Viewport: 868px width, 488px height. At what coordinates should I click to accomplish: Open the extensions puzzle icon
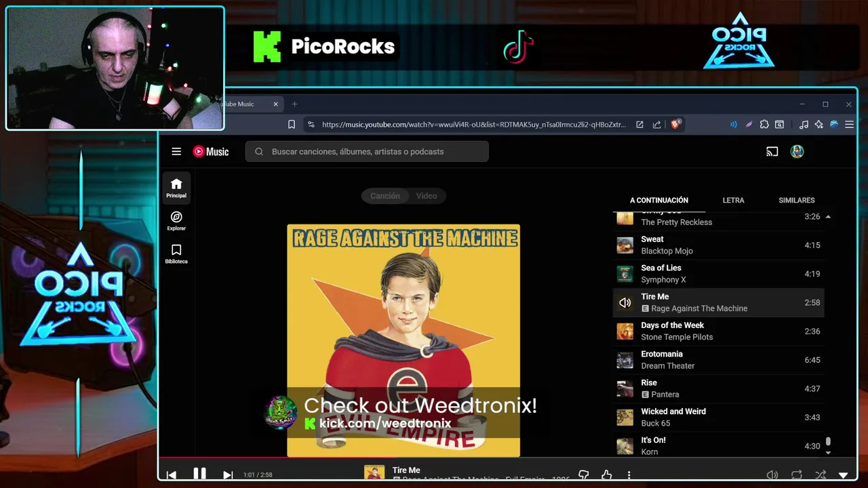(764, 125)
